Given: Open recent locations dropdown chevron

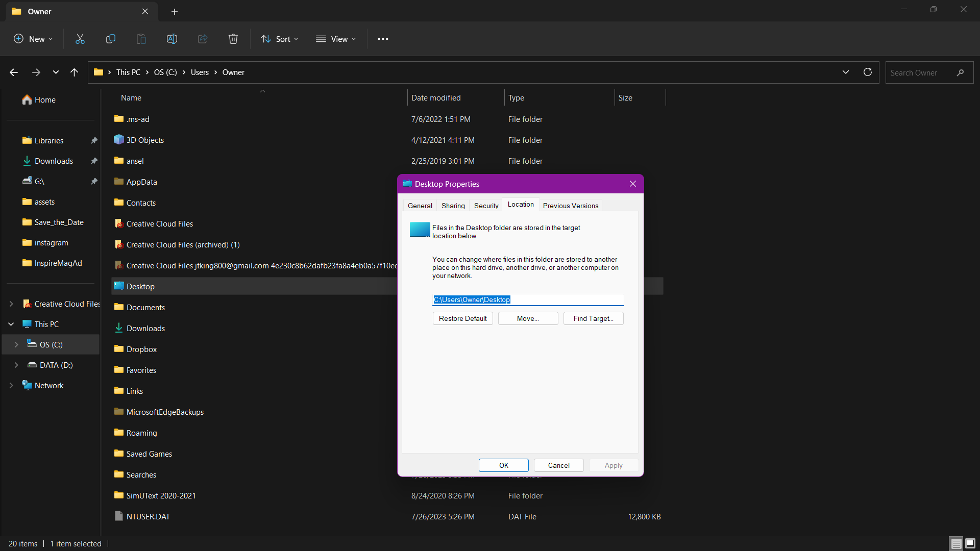Looking at the screenshot, I should (x=56, y=72).
